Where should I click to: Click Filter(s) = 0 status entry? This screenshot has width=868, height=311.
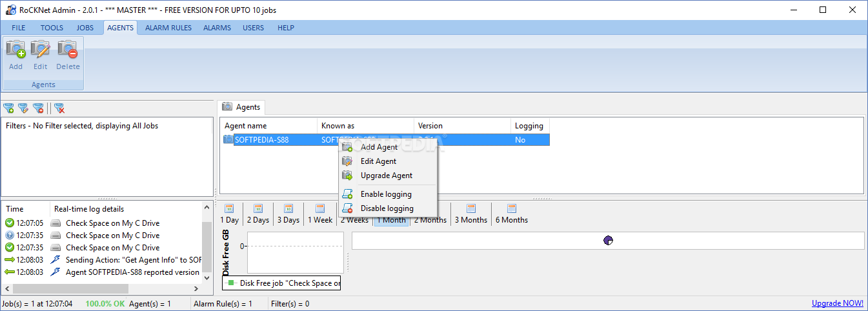pos(290,303)
